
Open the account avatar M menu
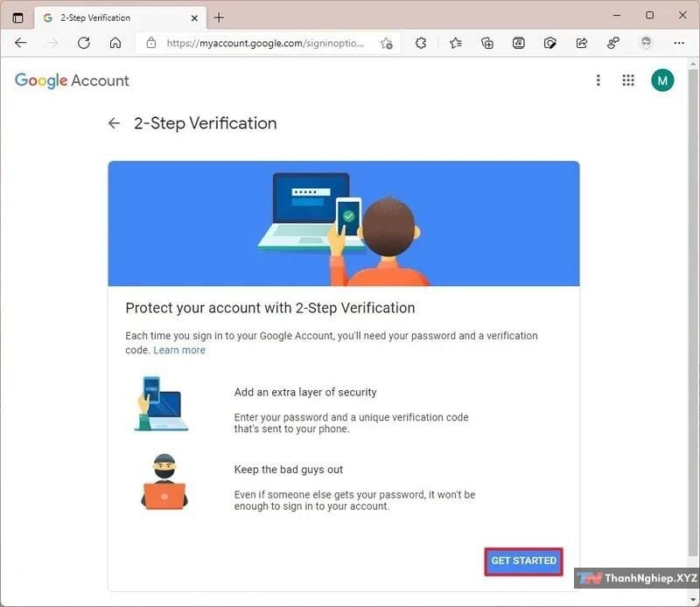pyautogui.click(x=662, y=80)
